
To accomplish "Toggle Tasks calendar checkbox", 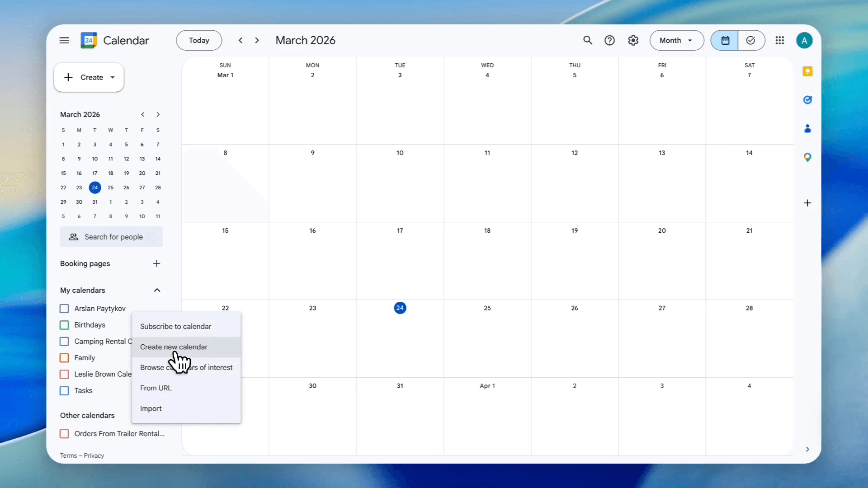I will click(x=64, y=391).
